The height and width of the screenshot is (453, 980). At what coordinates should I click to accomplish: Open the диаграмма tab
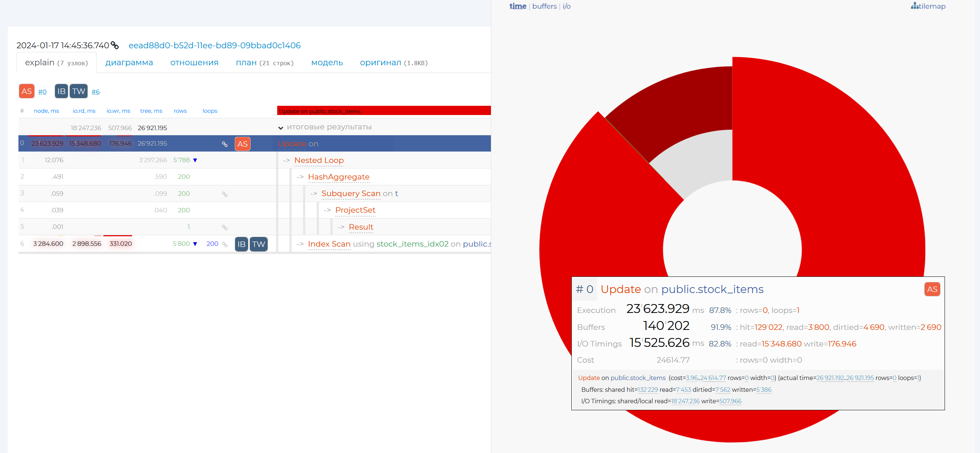(x=129, y=63)
